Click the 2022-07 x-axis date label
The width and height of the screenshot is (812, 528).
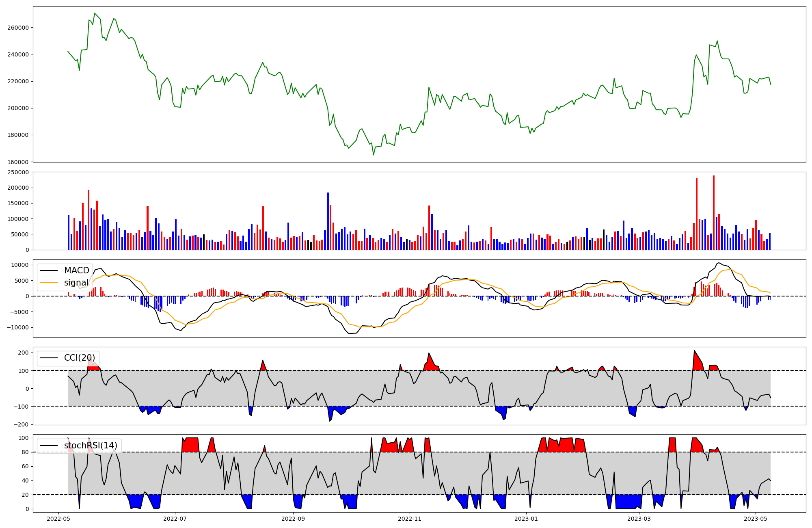coord(175,519)
